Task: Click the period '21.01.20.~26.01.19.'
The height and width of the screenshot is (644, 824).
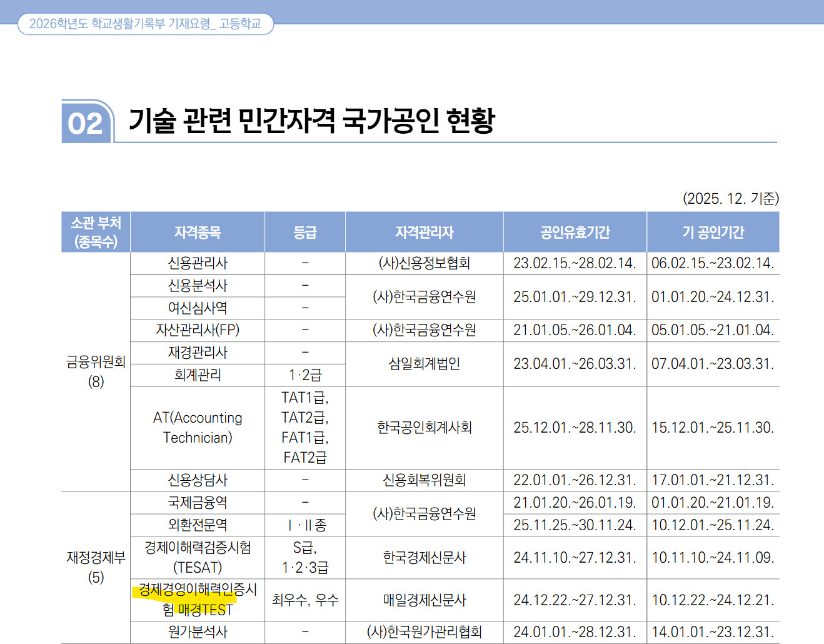Action: click(575, 503)
